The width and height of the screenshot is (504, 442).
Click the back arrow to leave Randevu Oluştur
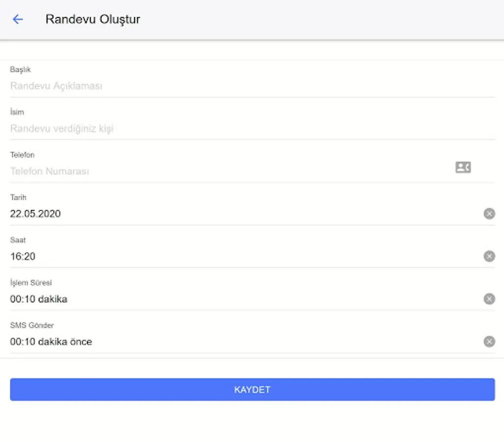coord(18,19)
